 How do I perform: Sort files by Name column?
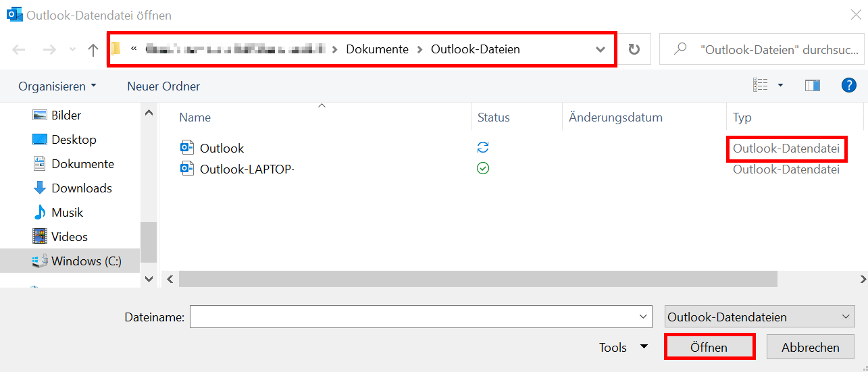click(x=195, y=117)
